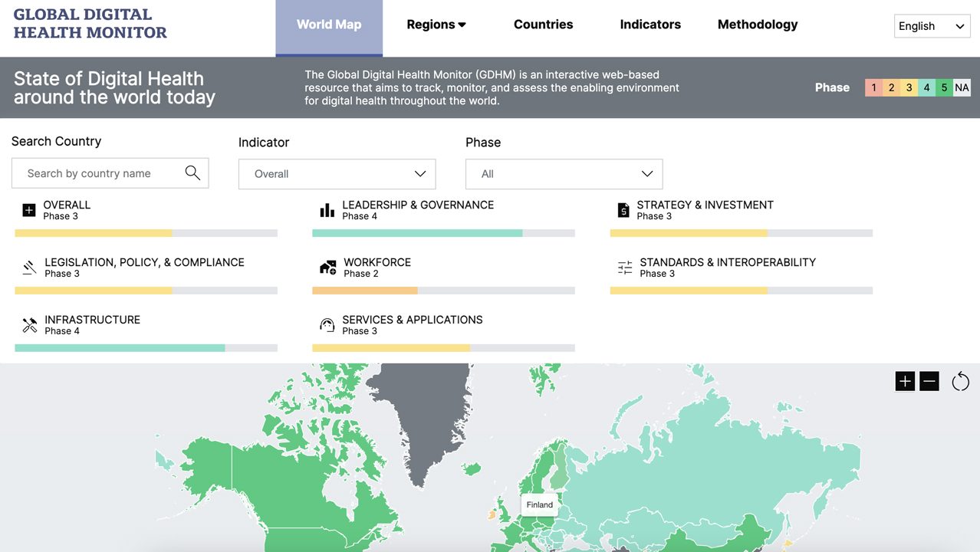Open the Indicator dropdown set to Overall
Screen dimensions: 980x552
337,174
